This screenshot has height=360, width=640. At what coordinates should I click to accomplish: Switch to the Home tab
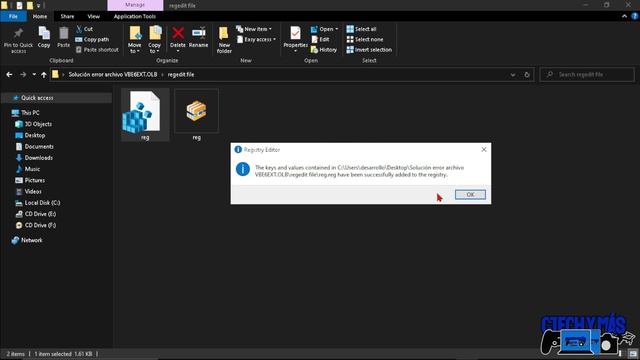(x=40, y=16)
